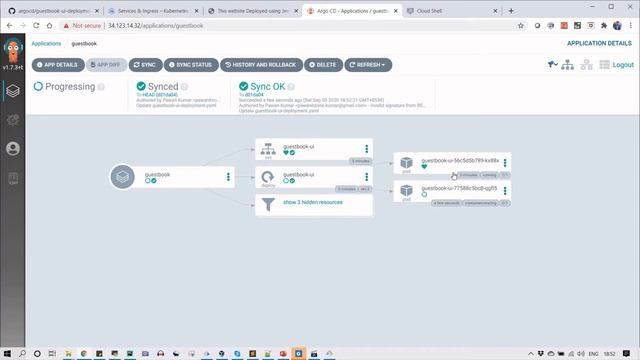
Task: Click the DELETE application button
Action: 323,65
